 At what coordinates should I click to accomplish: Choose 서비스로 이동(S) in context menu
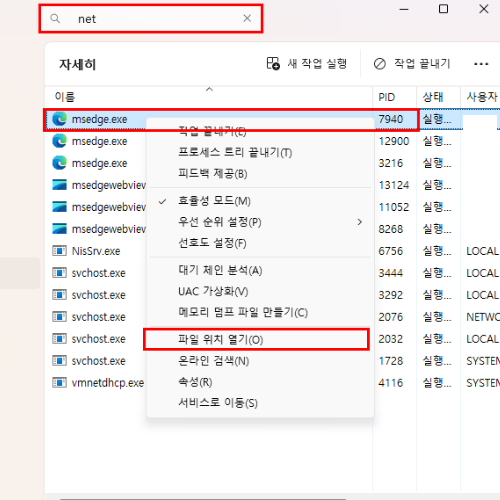pyautogui.click(x=218, y=403)
